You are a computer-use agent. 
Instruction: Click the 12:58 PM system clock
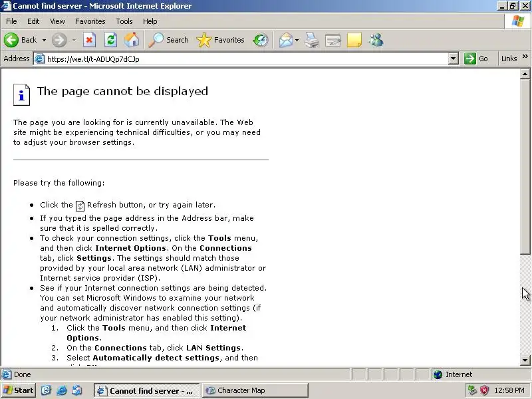[x=509, y=390]
